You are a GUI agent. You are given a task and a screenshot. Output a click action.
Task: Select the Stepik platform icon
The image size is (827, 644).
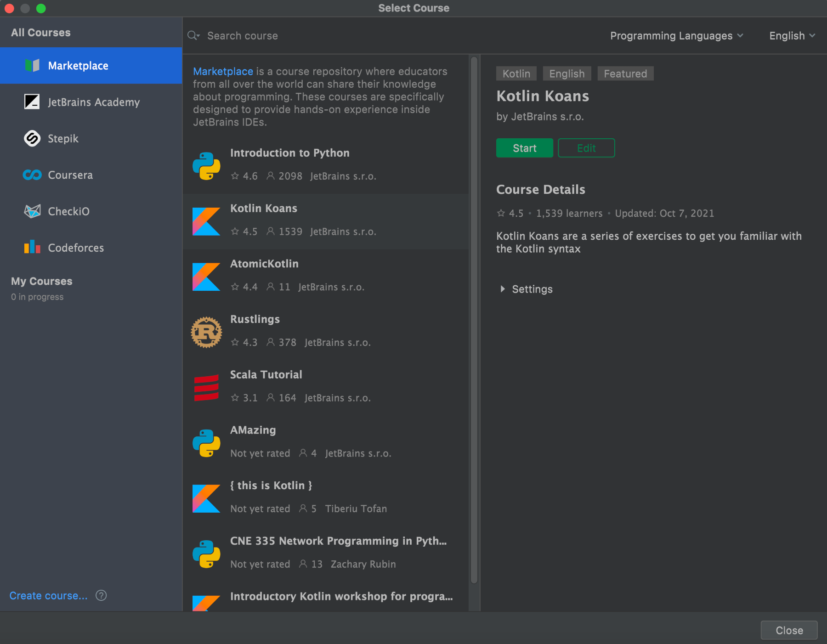point(32,138)
